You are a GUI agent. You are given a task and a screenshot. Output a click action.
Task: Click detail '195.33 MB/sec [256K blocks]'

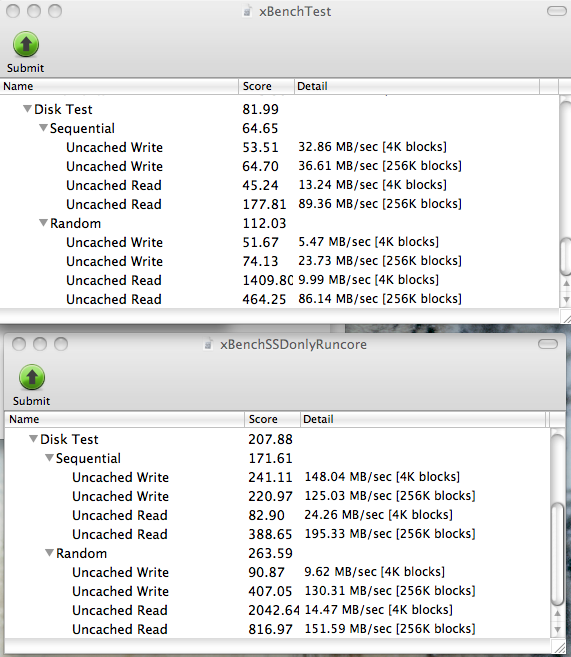(390, 534)
